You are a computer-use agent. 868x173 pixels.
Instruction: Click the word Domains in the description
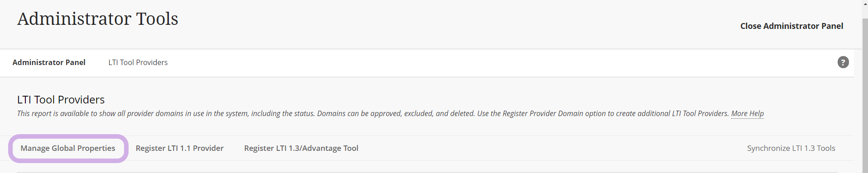click(x=331, y=113)
